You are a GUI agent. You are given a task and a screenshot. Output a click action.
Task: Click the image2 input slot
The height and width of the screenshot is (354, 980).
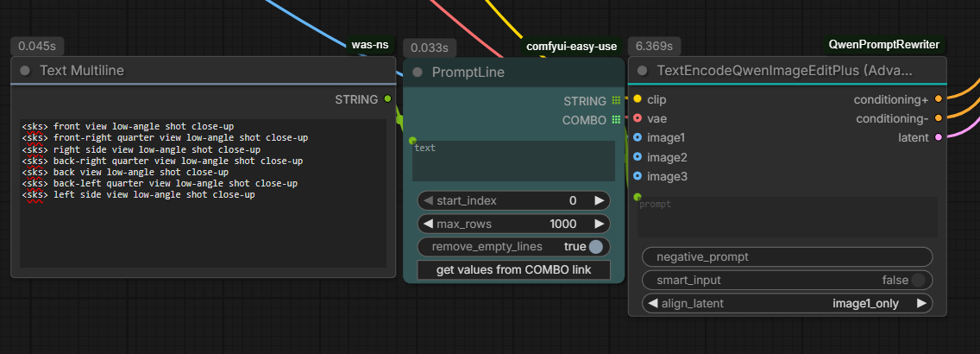point(638,157)
